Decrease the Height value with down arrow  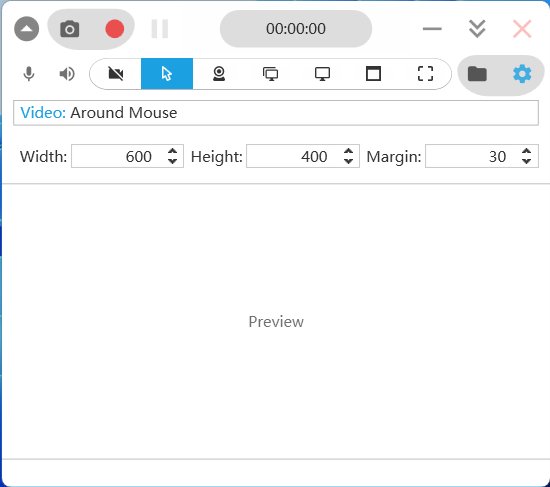point(348,161)
